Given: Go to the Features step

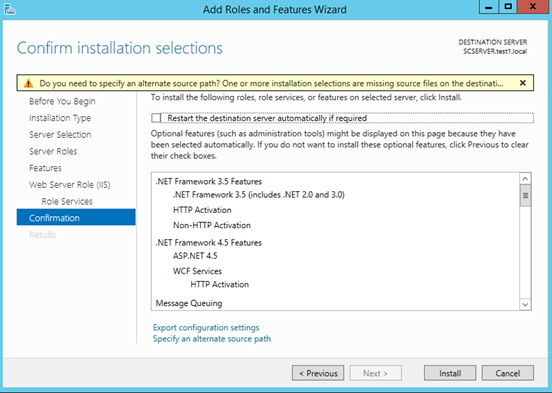Looking at the screenshot, I should pyautogui.click(x=45, y=168).
